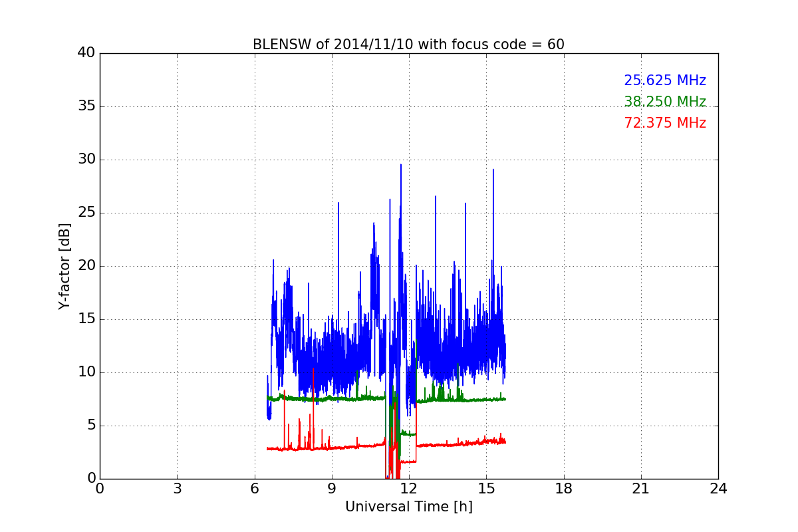Click the x-axis tick label '24'

point(718,489)
